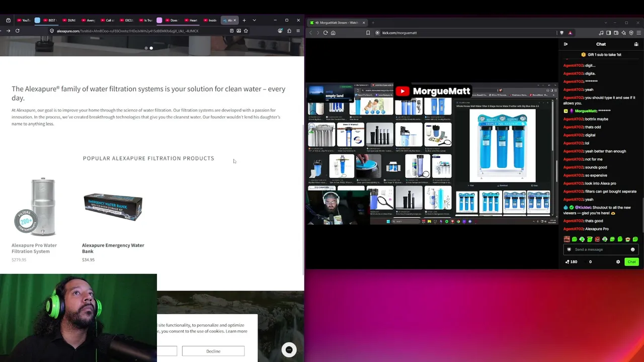The image size is (644, 362).
Task: Open Firefox extensions puzzle icon
Action: [x=289, y=31]
